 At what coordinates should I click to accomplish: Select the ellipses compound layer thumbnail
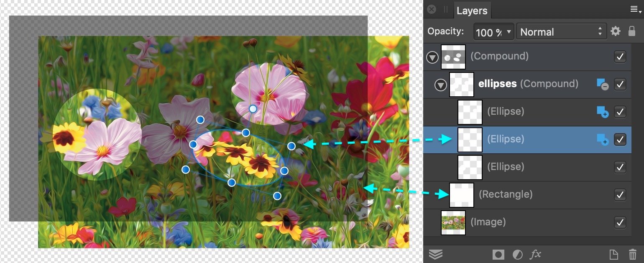[462, 85]
